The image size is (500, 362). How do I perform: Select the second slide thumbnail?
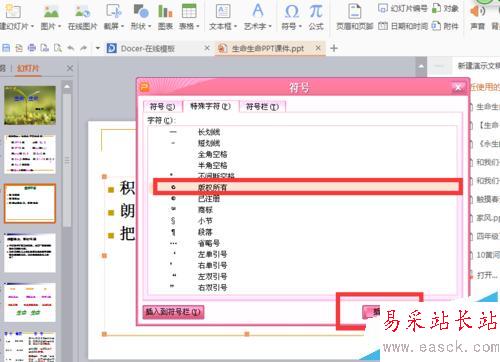[x=30, y=154]
